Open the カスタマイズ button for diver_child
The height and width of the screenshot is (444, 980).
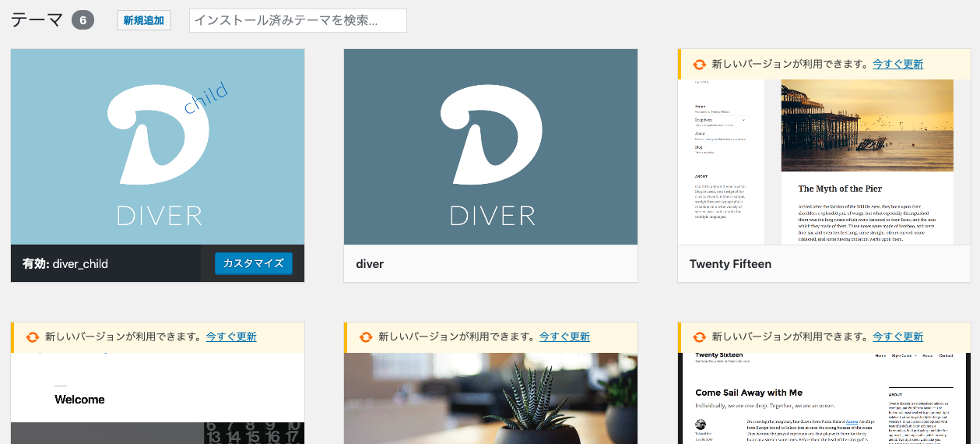253,263
